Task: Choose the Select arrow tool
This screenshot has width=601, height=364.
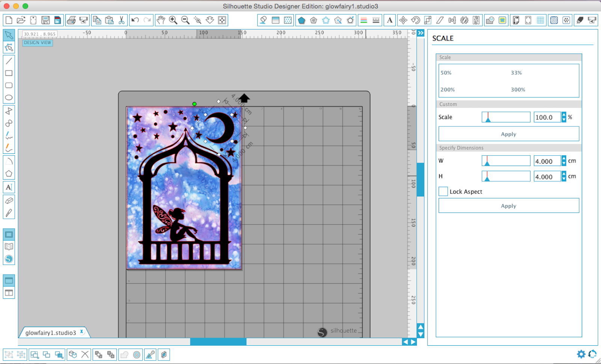Action: click(x=9, y=35)
